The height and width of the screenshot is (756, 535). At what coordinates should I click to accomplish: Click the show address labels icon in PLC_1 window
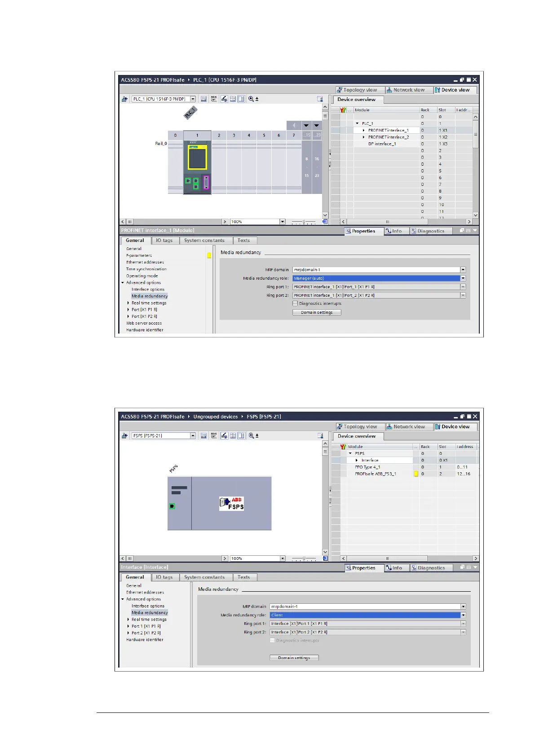(214, 99)
